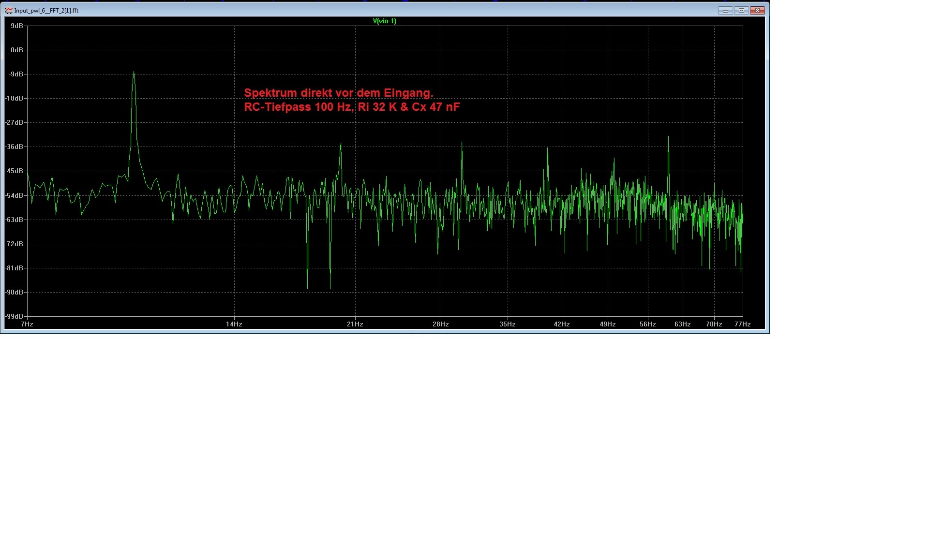The height and width of the screenshot is (560, 929).
Task: Click the 14Hz frequency axis label
Action: [234, 324]
